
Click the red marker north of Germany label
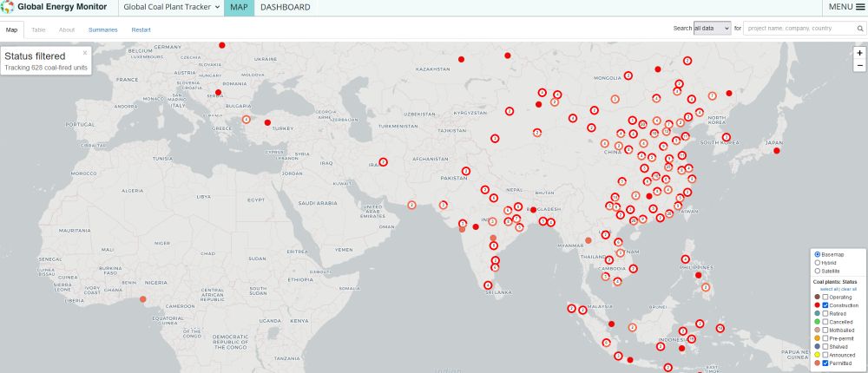click(222, 45)
